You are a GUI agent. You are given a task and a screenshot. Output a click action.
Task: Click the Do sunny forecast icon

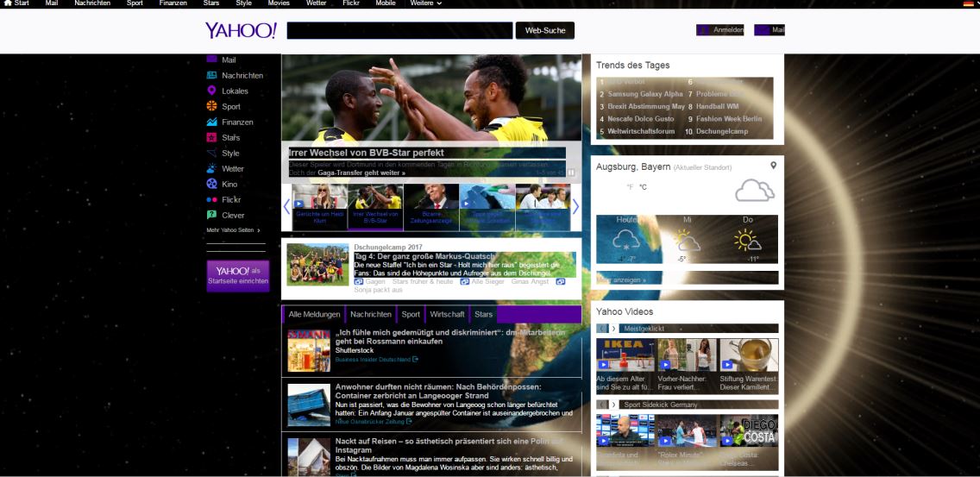[747, 241]
